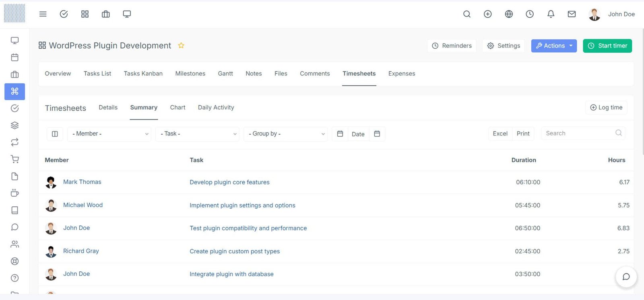Screen dimensions: 644x300
Task: Click the document file icon in sidebar
Action: tap(15, 176)
